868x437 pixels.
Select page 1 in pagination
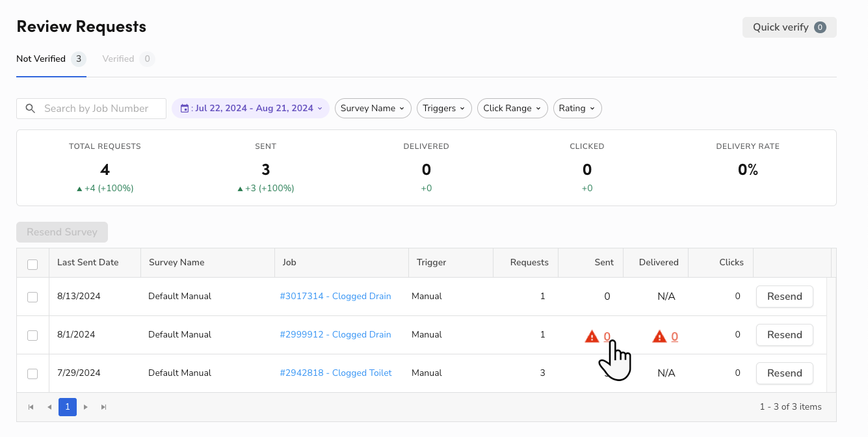[67, 407]
